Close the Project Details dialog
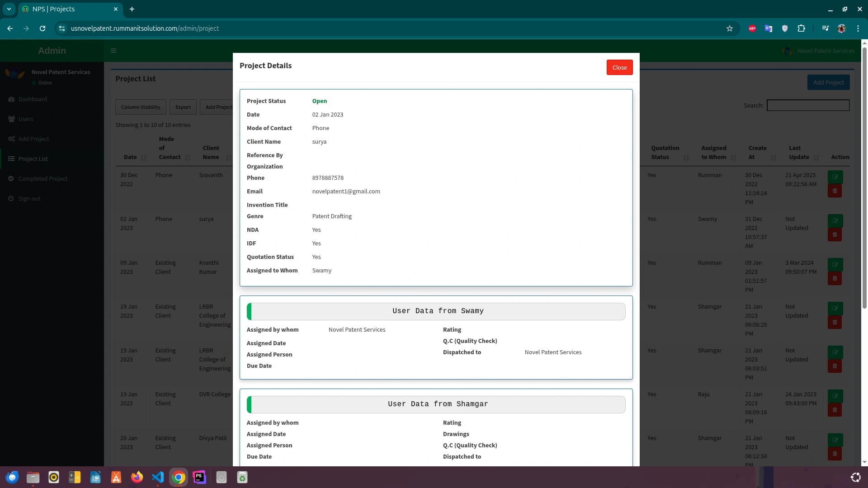 click(619, 67)
